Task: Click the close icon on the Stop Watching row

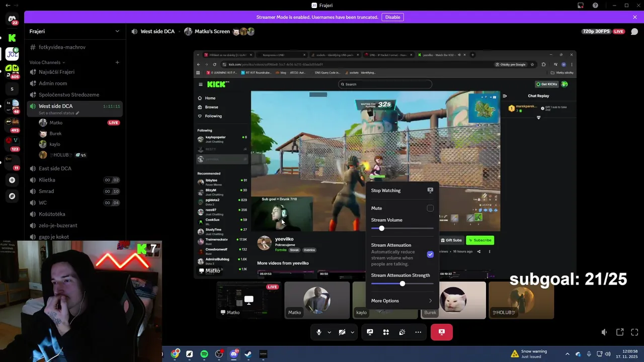Action: pyautogui.click(x=430, y=190)
